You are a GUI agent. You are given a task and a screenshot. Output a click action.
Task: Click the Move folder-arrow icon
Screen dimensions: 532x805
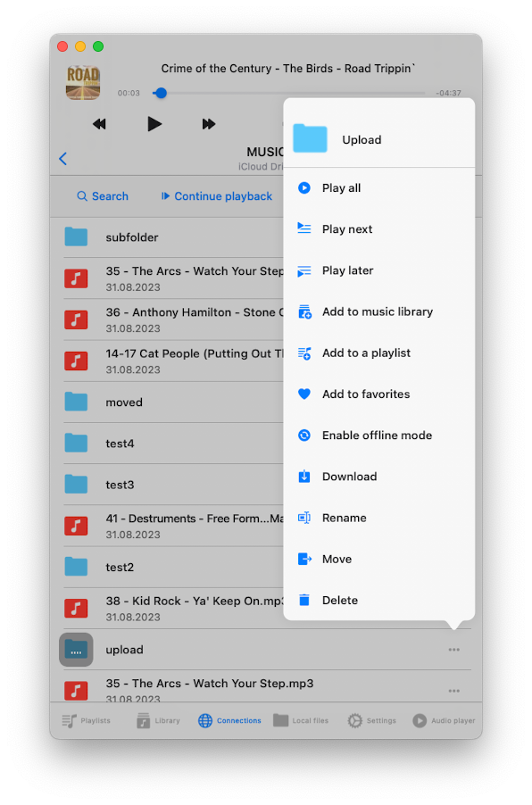304,559
